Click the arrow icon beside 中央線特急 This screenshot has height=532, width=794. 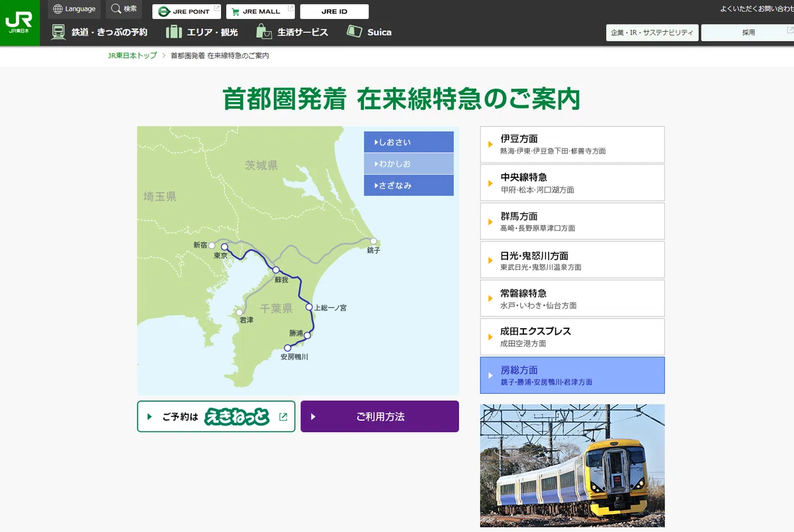coord(490,183)
